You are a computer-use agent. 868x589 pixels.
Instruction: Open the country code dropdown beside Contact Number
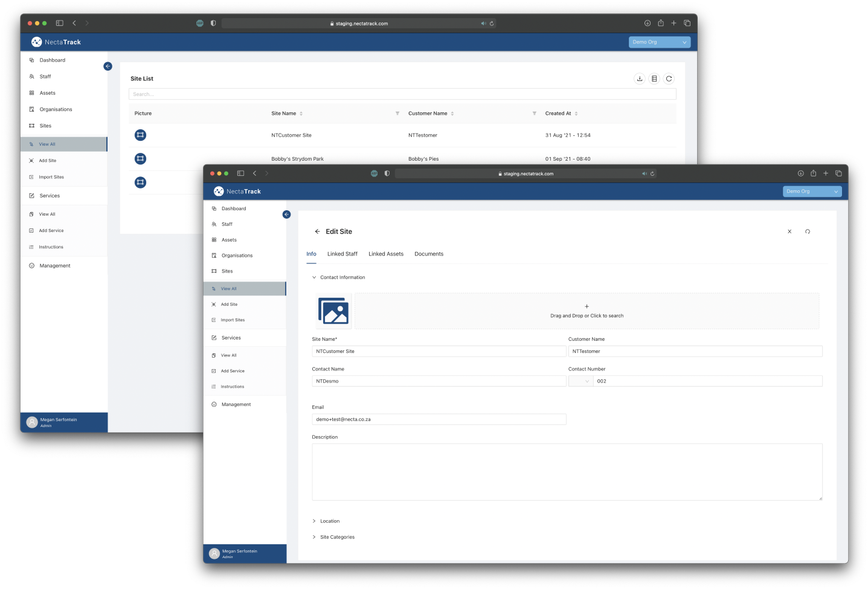click(580, 381)
